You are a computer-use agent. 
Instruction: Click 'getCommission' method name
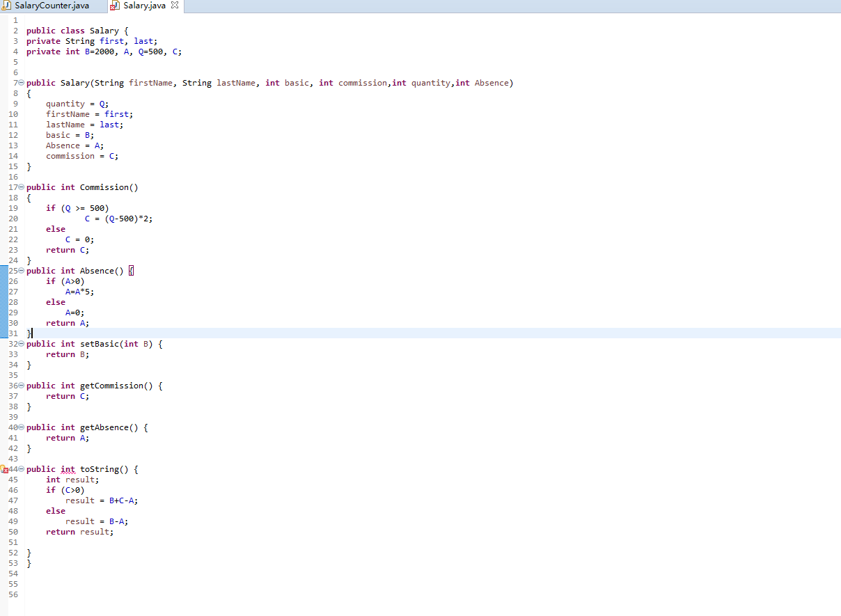[111, 386]
